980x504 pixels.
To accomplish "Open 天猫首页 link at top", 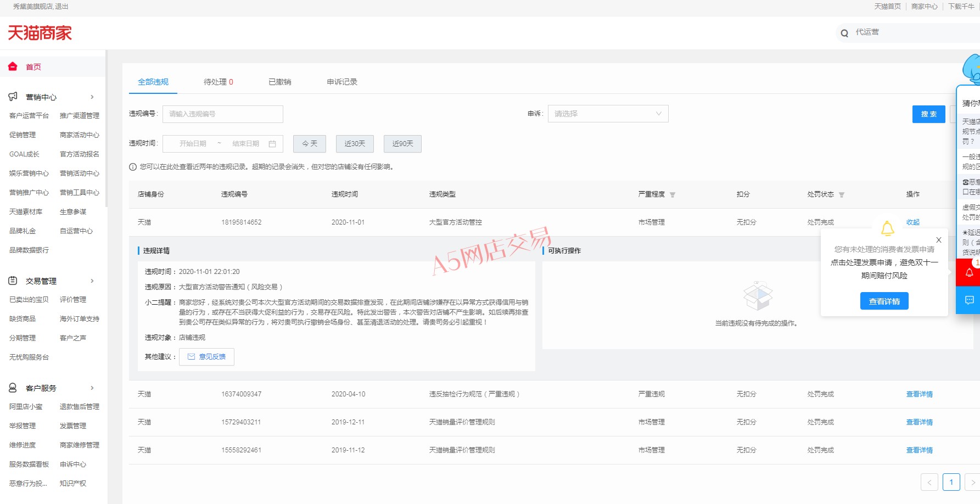I will 887,7.
